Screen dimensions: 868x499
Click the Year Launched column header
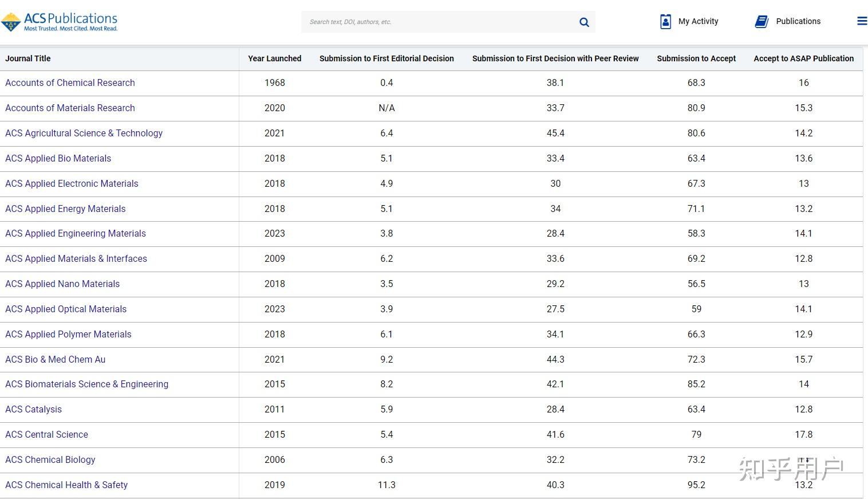tap(274, 58)
